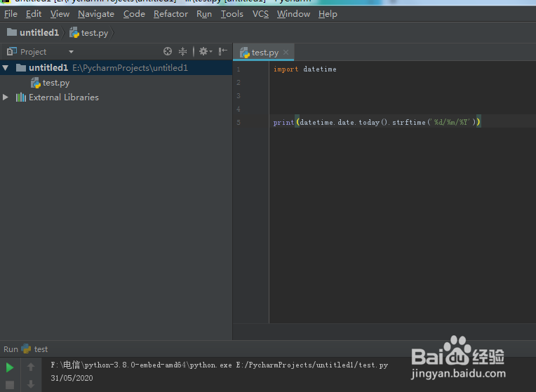
Task: Rerun test with the green play button
Action: [x=10, y=367]
